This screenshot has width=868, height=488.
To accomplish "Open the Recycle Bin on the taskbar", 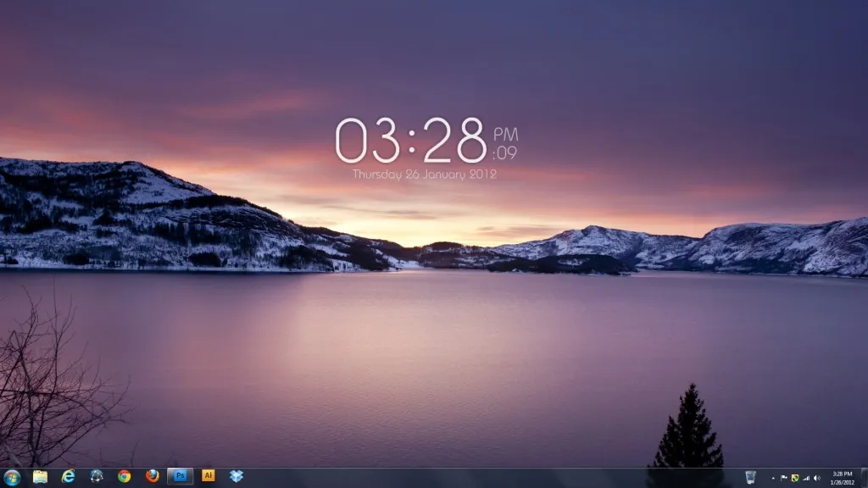I will [750, 477].
